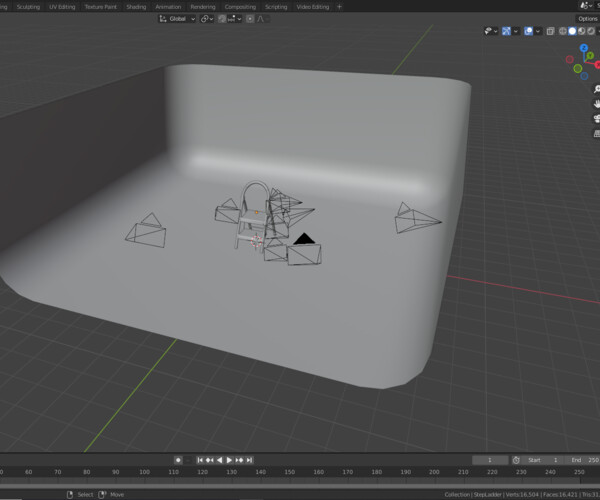Select the black-filled active camera in viewport
Viewport: 600px width, 500px height.
pyautogui.click(x=304, y=249)
